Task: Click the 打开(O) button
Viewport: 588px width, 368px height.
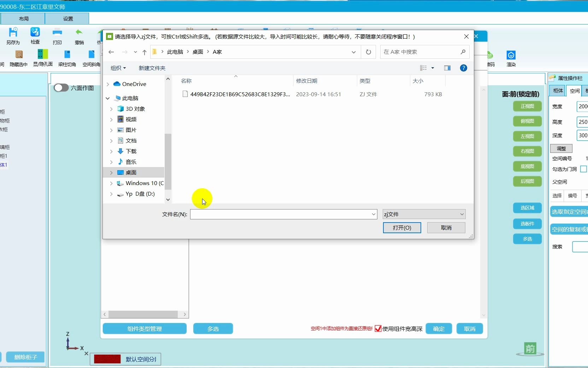Action: (402, 228)
